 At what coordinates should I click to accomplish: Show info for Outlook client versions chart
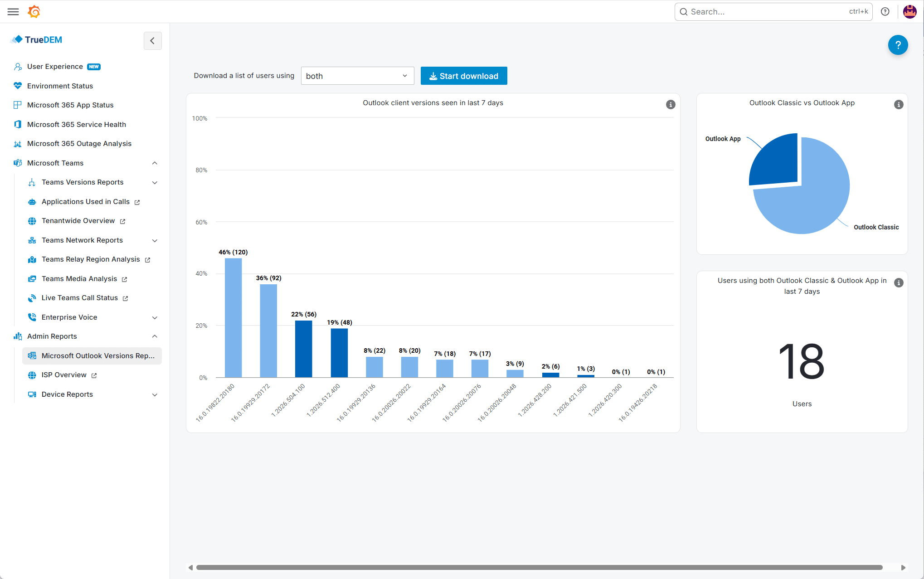pyautogui.click(x=671, y=105)
